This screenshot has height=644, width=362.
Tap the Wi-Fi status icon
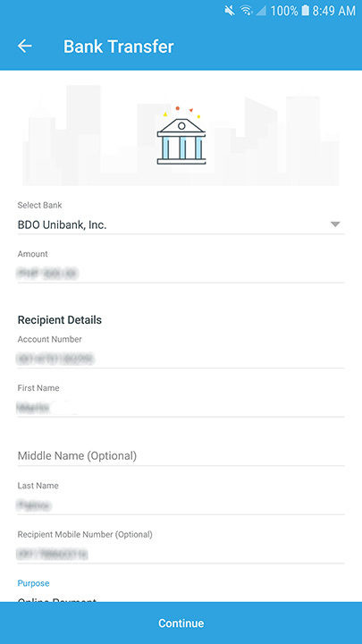point(247,11)
